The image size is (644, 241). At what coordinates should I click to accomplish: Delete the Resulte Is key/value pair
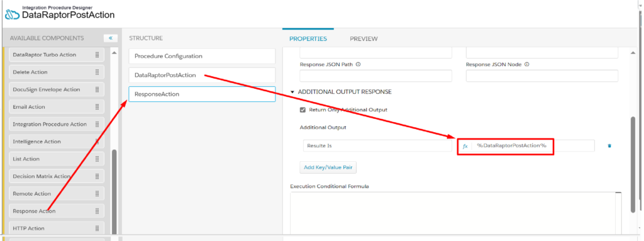pyautogui.click(x=609, y=145)
